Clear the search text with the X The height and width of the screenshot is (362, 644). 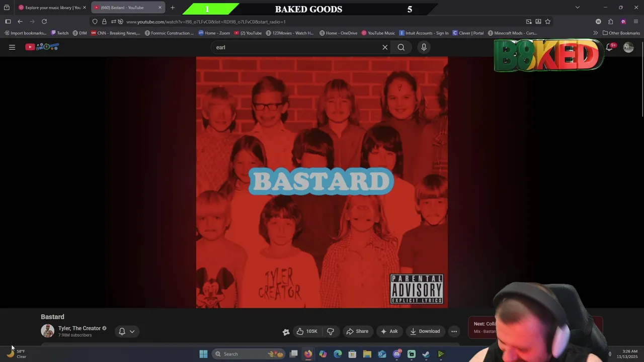[x=385, y=47]
